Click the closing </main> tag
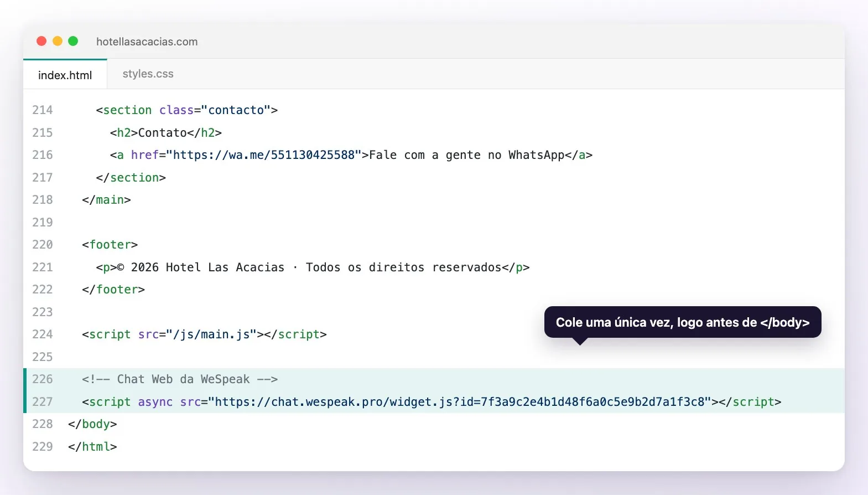Image resolution: width=868 pixels, height=495 pixels. click(106, 200)
